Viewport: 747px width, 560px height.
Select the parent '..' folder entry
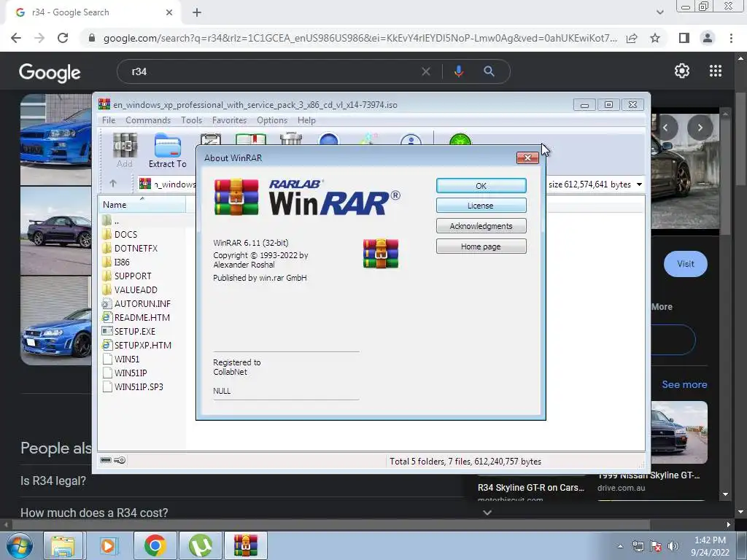click(117, 220)
